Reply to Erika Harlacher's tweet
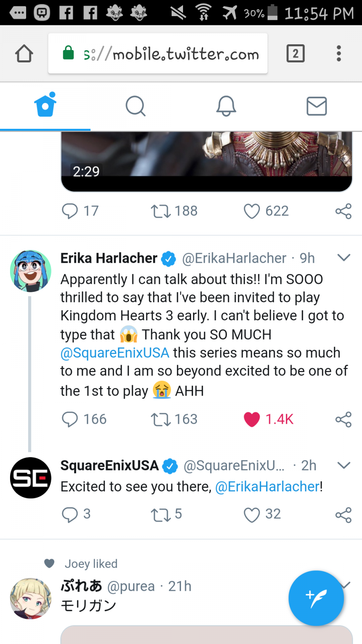Viewport: 362px width, 644px height. (70, 419)
